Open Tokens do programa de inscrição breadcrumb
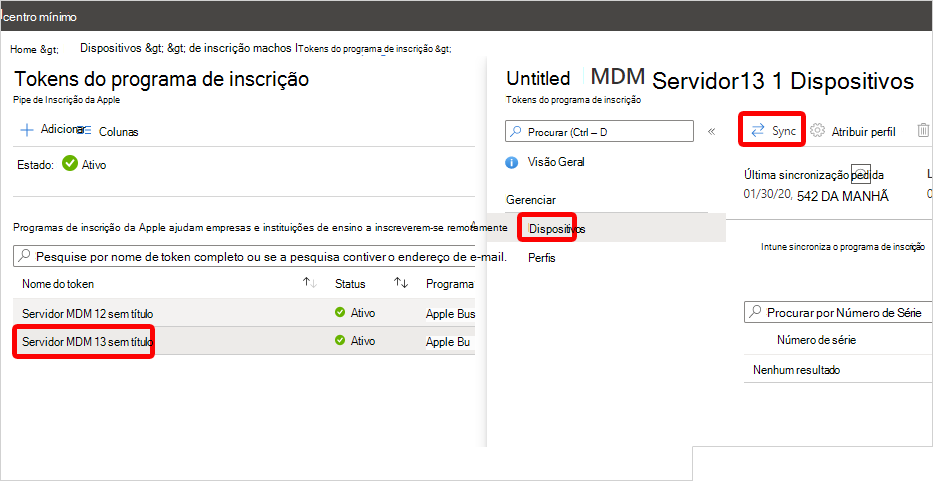 (x=367, y=49)
